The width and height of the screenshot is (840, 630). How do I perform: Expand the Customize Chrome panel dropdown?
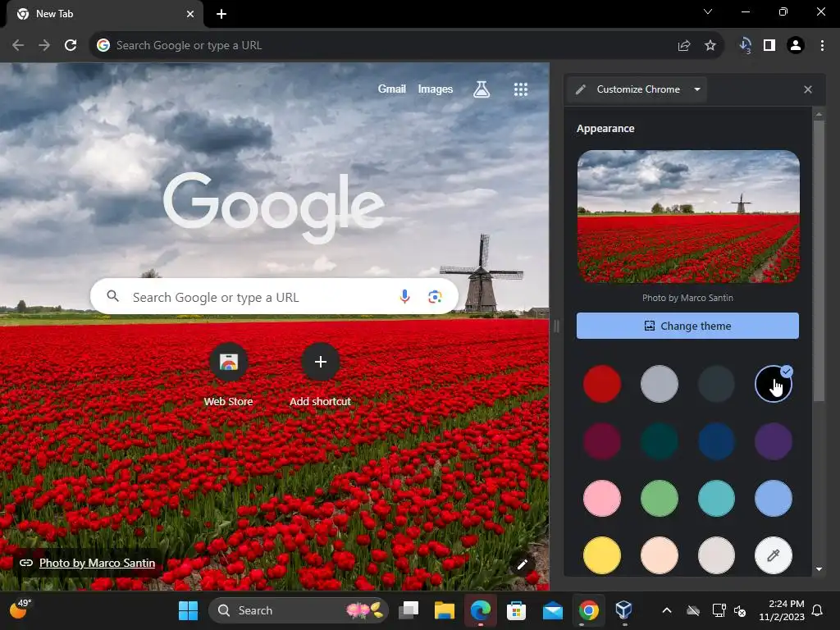(x=697, y=89)
